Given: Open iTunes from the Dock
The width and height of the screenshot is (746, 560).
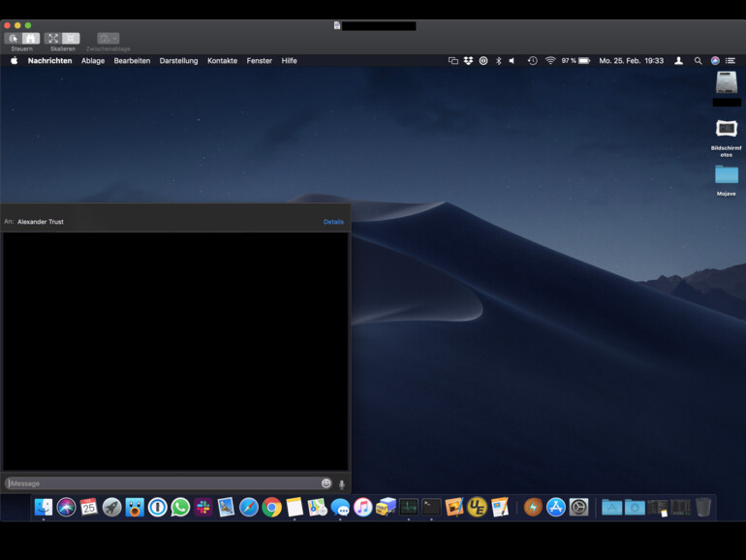Looking at the screenshot, I should (x=363, y=507).
